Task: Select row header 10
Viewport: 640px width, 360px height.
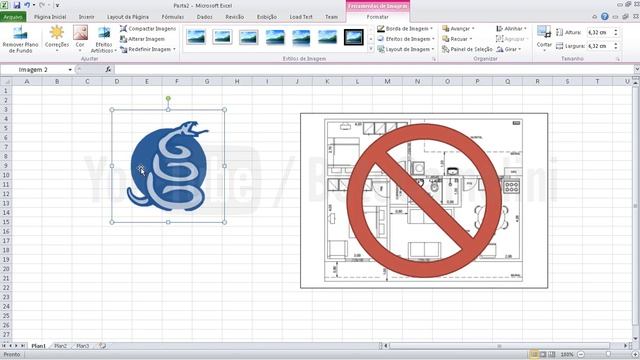Action: point(6,175)
